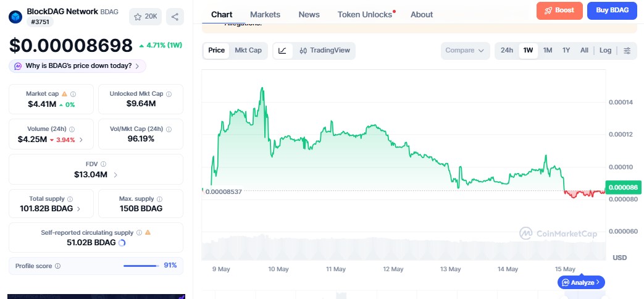Click the BlockDAG Network coin logo
Image resolution: width=644 pixels, height=299 pixels.
[15, 17]
